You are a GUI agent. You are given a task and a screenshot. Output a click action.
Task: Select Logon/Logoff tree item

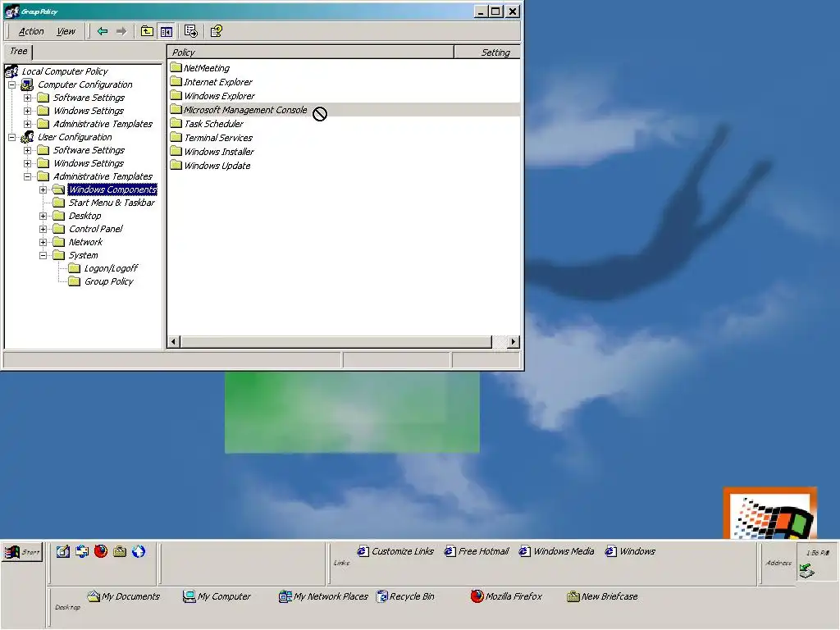111,268
